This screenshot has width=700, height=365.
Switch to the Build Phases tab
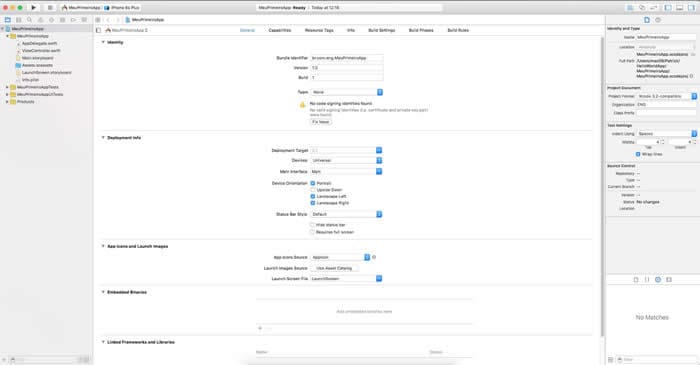tap(421, 30)
